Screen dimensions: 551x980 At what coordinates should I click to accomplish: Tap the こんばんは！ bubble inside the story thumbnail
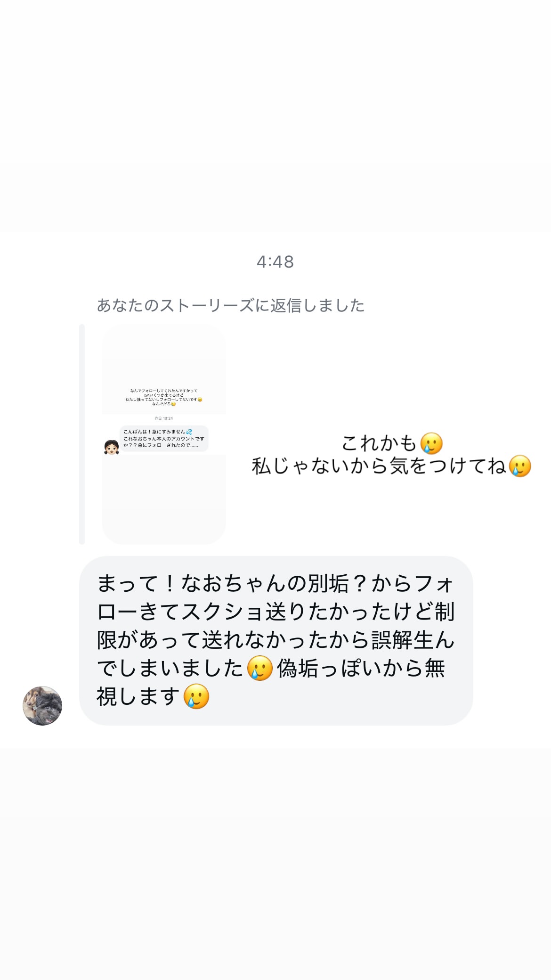point(163,439)
